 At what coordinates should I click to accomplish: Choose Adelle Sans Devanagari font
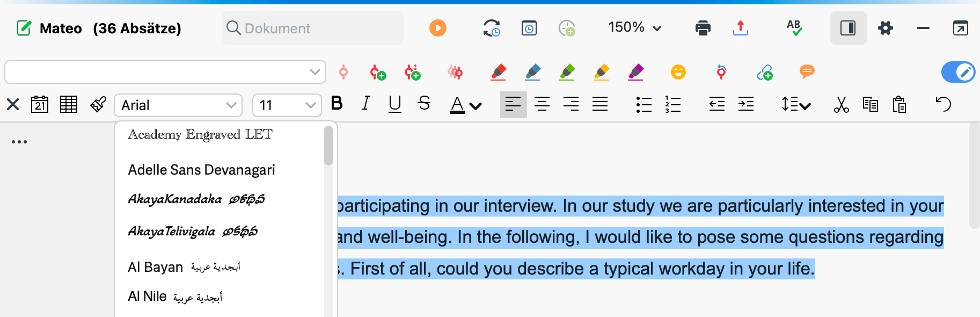[x=201, y=170]
